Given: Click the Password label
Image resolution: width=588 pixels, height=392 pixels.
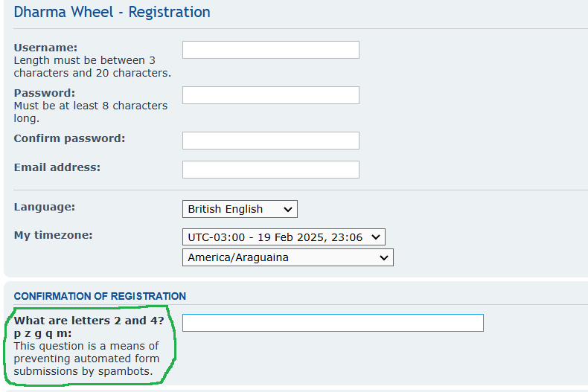Looking at the screenshot, I should [x=45, y=93].
